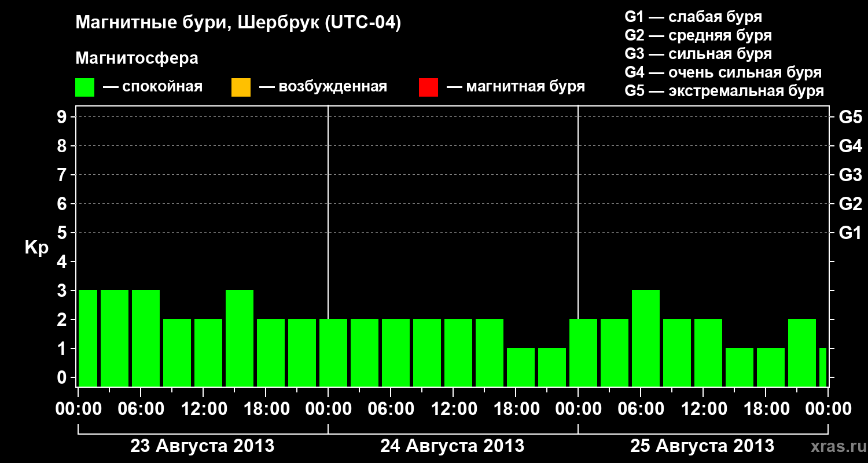Click the 21:00–24:00 Kp 2 bar on 25 Августа
This screenshot has height=463, width=868.
click(802, 352)
